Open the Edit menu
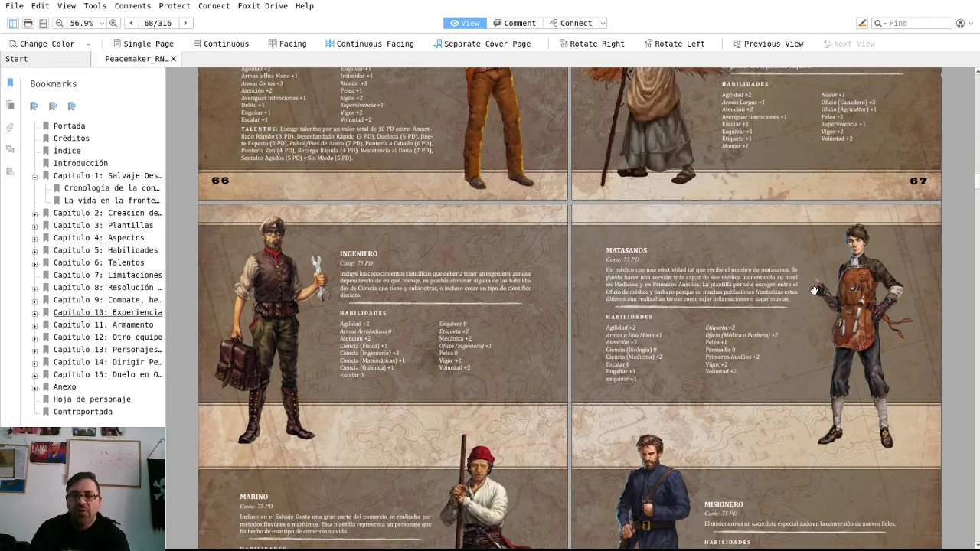980x551 pixels. (x=40, y=6)
